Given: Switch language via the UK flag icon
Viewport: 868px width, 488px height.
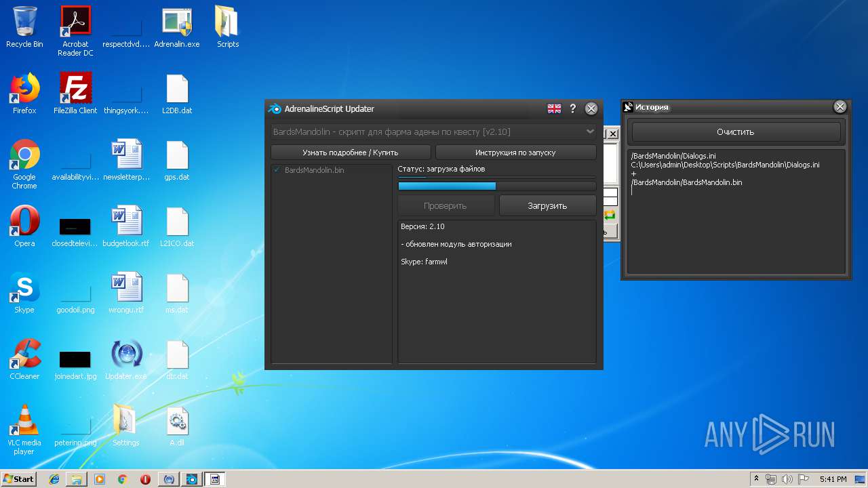Looking at the screenshot, I should click(x=554, y=108).
